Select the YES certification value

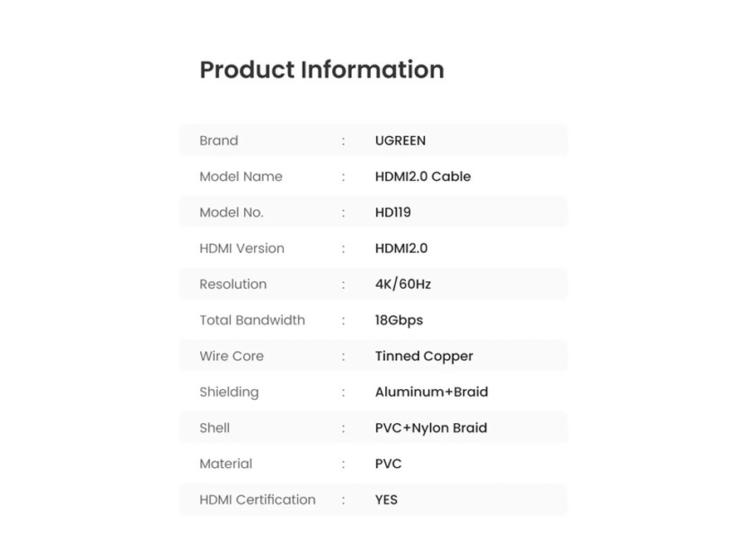coord(386,499)
